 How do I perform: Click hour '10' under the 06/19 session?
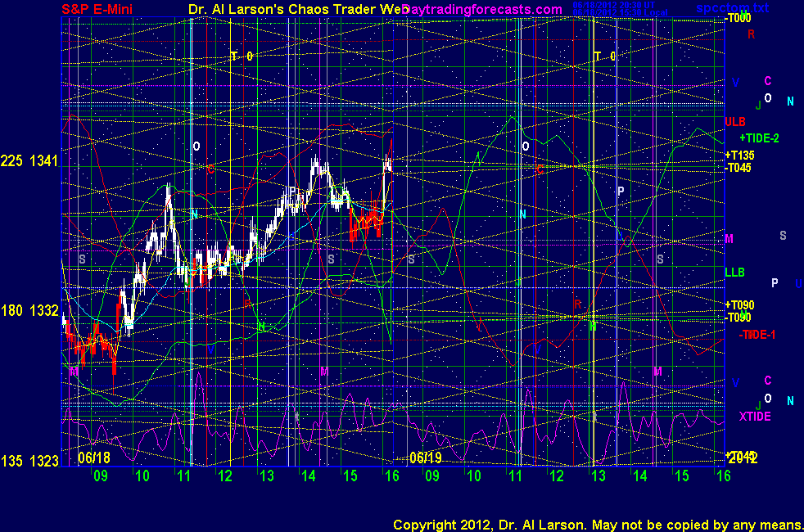474,476
